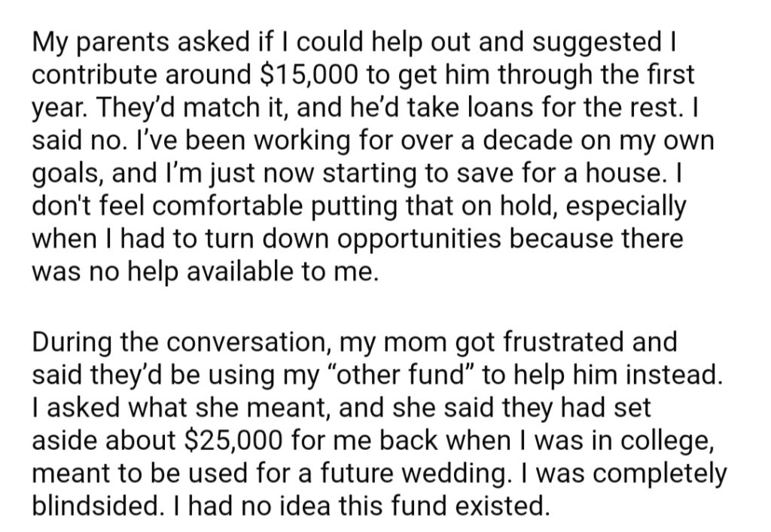Screen dimensions: 771x532
Task: Click the word "available" ending first paragraph
Action: point(240,272)
